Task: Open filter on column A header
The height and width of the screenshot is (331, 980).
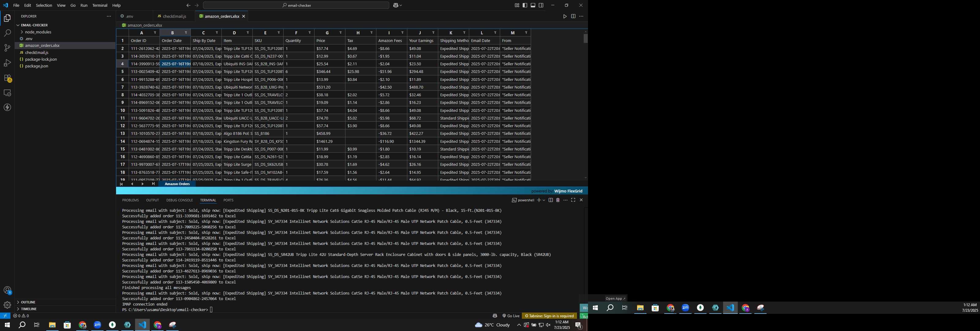Action: click(x=155, y=33)
